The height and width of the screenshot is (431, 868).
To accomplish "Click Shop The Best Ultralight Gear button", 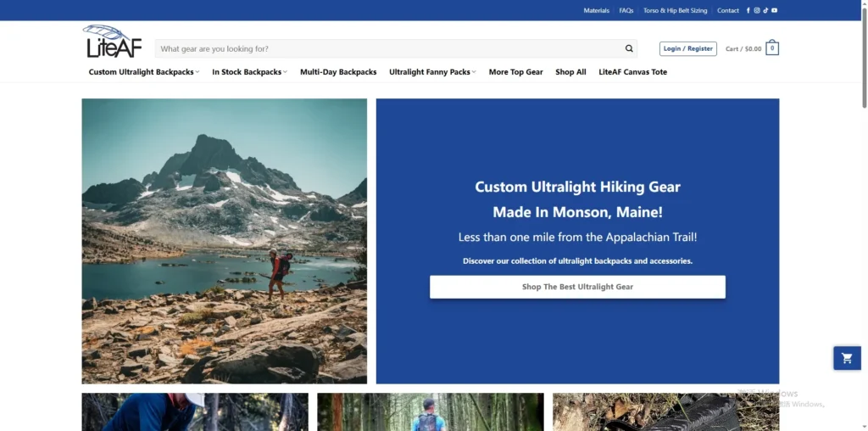I will coord(577,287).
